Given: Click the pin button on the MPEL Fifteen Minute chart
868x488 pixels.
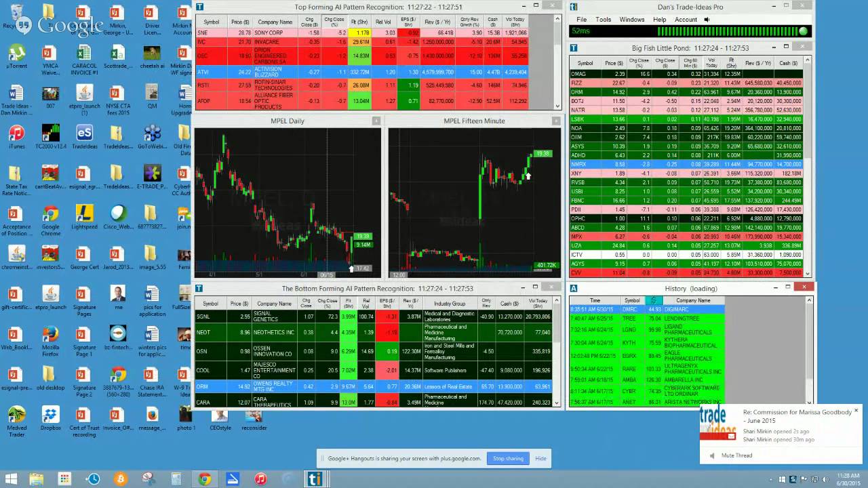Looking at the screenshot, I should click(x=557, y=121).
